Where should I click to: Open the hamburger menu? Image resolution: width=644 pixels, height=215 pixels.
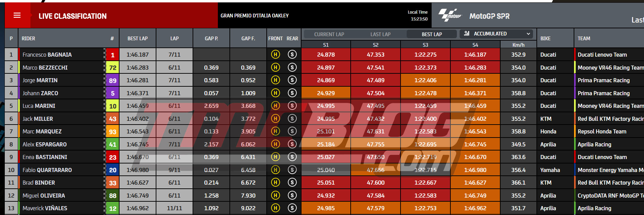tap(17, 15)
